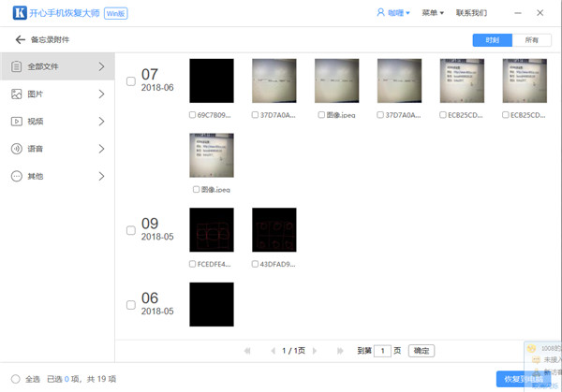Click the voice audio icon in sidebar

coord(17,149)
